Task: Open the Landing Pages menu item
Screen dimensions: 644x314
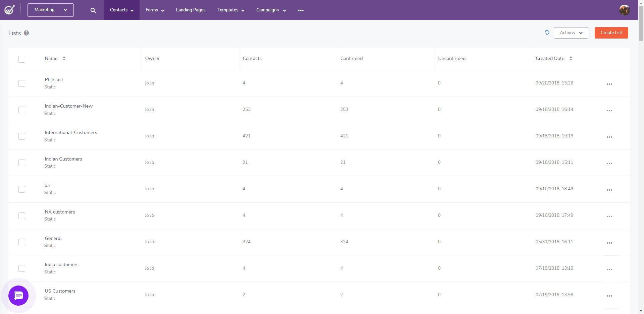Action: tap(191, 10)
